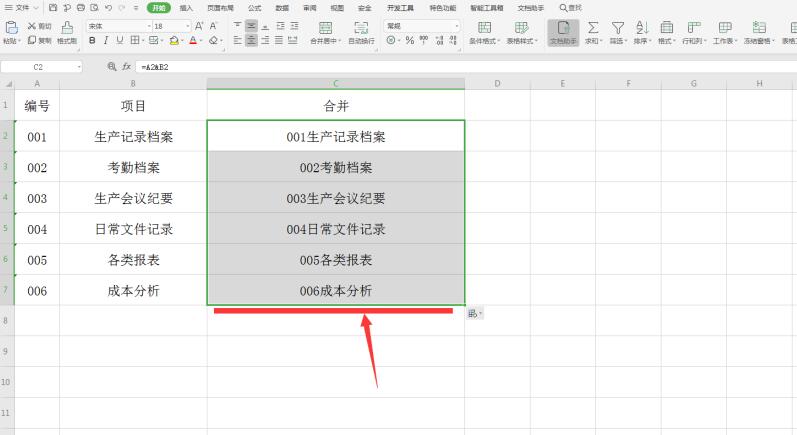Click the Save icon in quick toolbar
Image resolution: width=797 pixels, height=435 pixels.
(53, 8)
